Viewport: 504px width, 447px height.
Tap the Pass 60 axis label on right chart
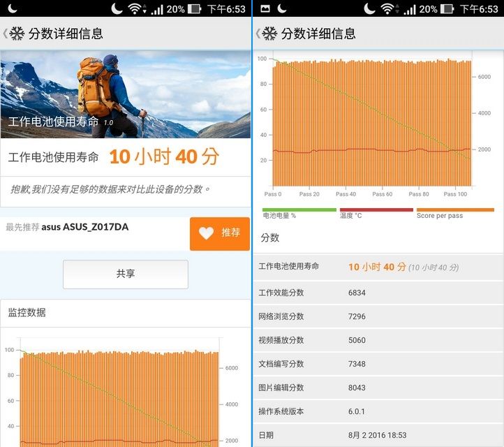pos(382,194)
